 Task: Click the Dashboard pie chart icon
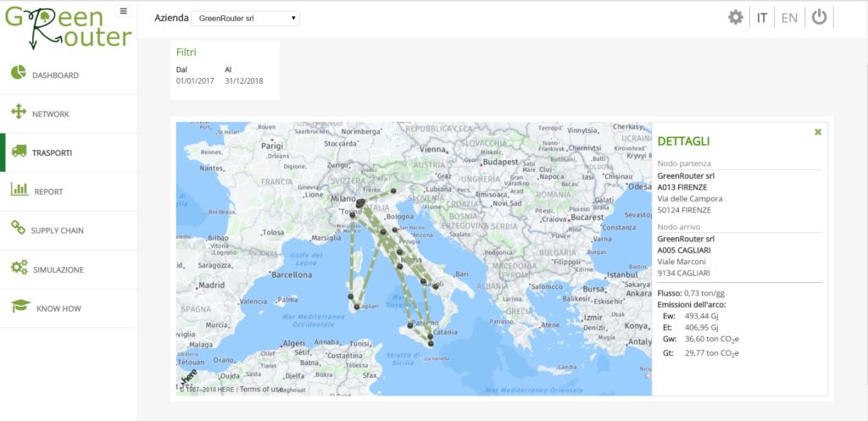tap(19, 72)
